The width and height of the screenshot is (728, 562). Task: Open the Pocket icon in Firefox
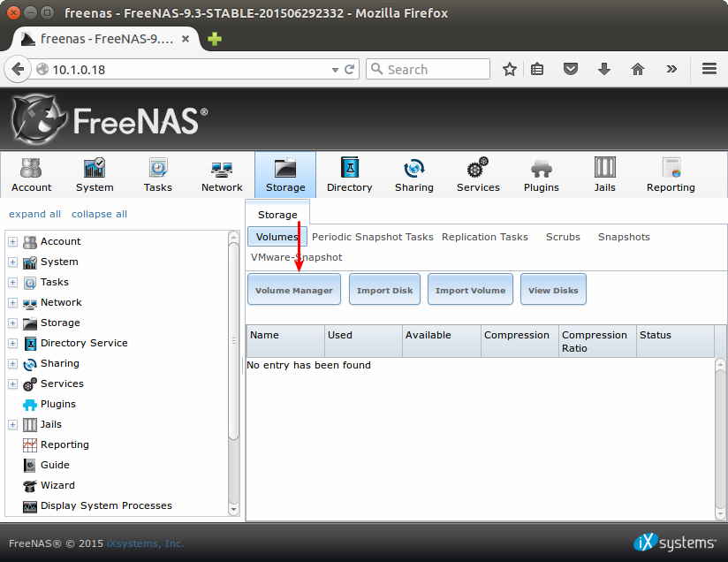(x=571, y=69)
